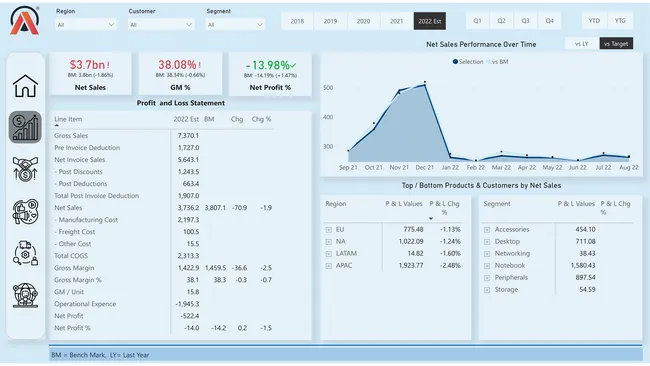Click APAC value 1,923.77
The width and height of the screenshot is (650, 366).
[411, 266]
